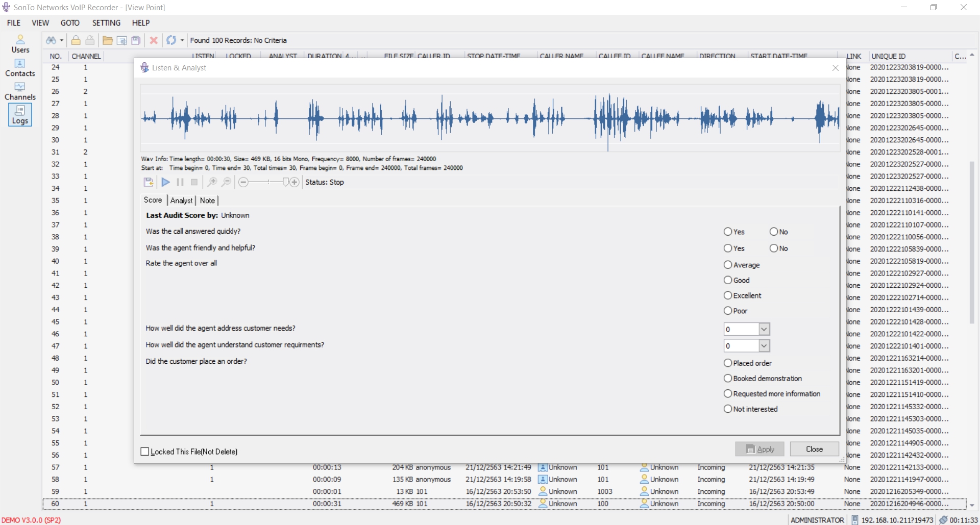
Task: Click the yellow padlock lock icon
Action: click(76, 40)
